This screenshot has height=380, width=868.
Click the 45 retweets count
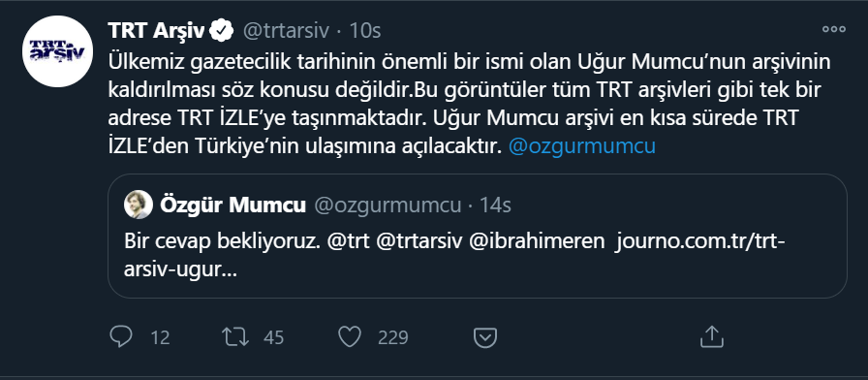pos(273,337)
